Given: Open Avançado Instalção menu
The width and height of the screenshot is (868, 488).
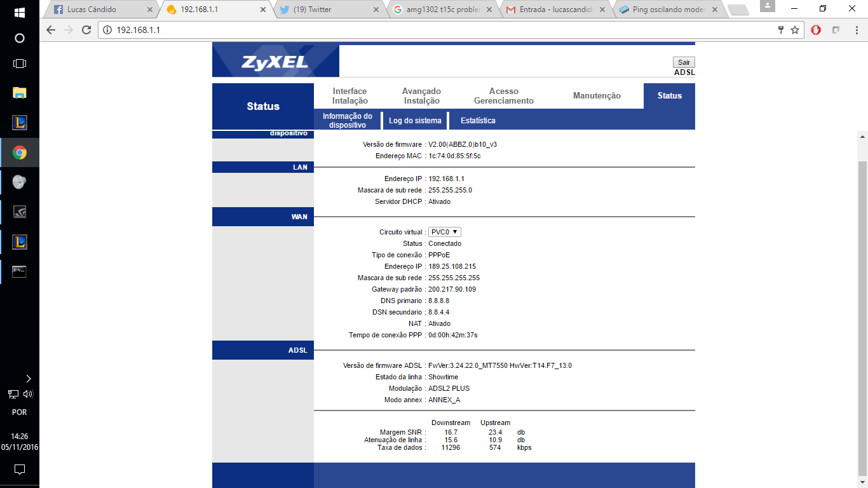Looking at the screenshot, I should tap(422, 96).
